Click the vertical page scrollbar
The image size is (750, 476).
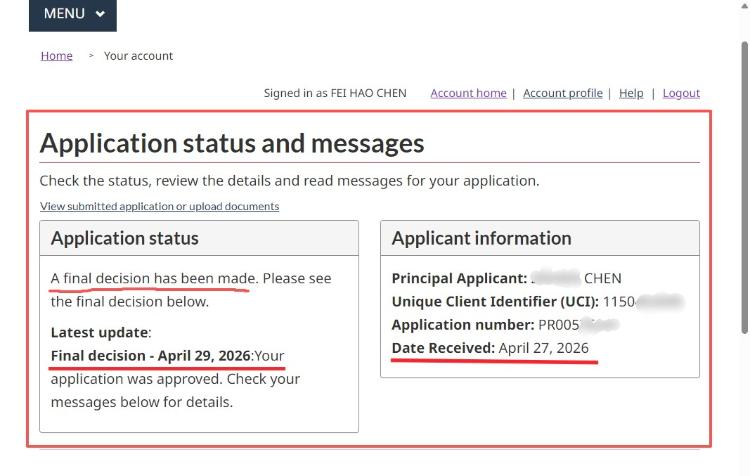point(743,200)
